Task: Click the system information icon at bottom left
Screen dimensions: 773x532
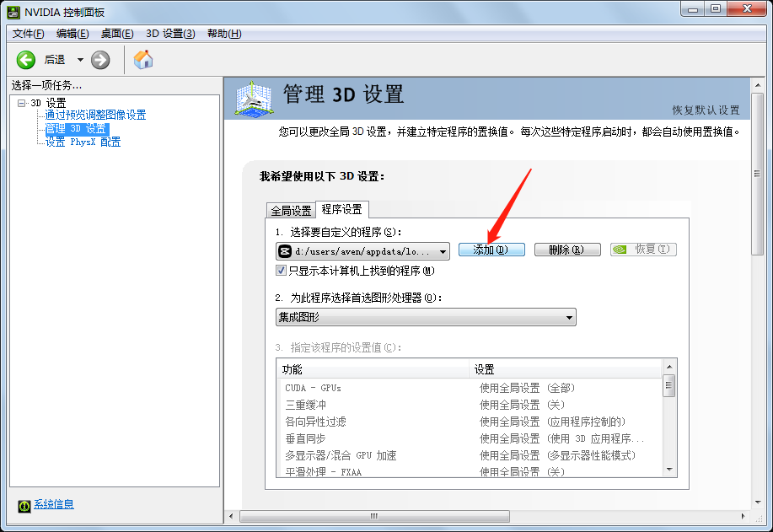Action: click(x=24, y=504)
